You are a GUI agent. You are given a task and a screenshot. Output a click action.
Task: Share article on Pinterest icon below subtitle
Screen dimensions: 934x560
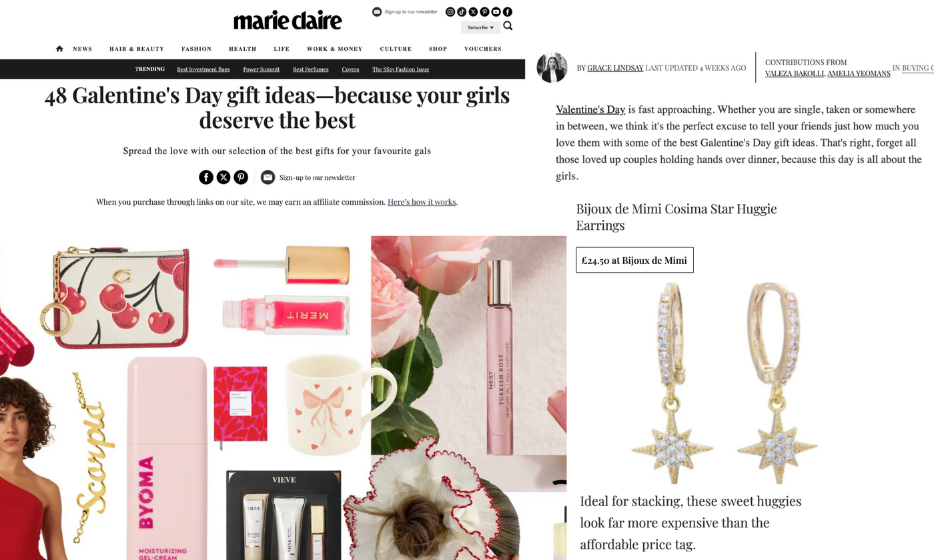point(241,177)
